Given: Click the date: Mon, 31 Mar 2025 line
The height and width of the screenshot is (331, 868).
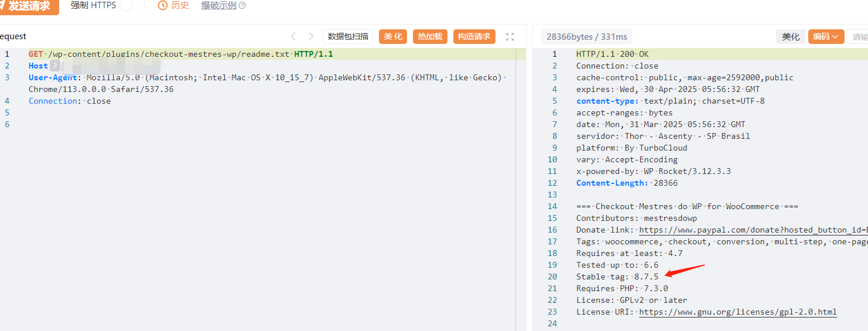Looking at the screenshot, I should tap(661, 124).
